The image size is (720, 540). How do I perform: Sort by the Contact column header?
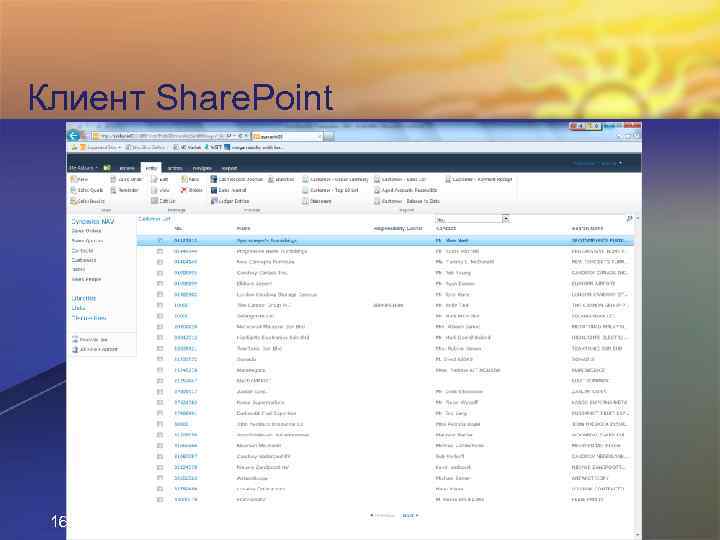click(445, 229)
